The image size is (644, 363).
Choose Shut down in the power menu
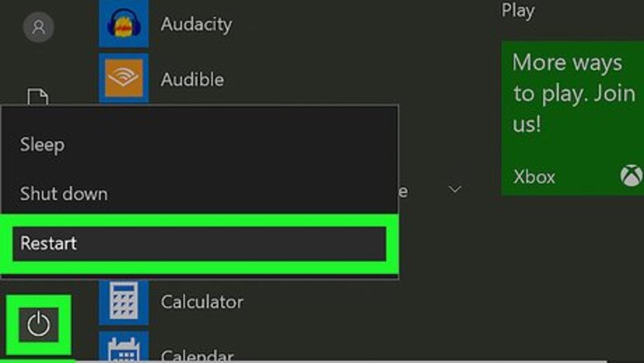(64, 194)
